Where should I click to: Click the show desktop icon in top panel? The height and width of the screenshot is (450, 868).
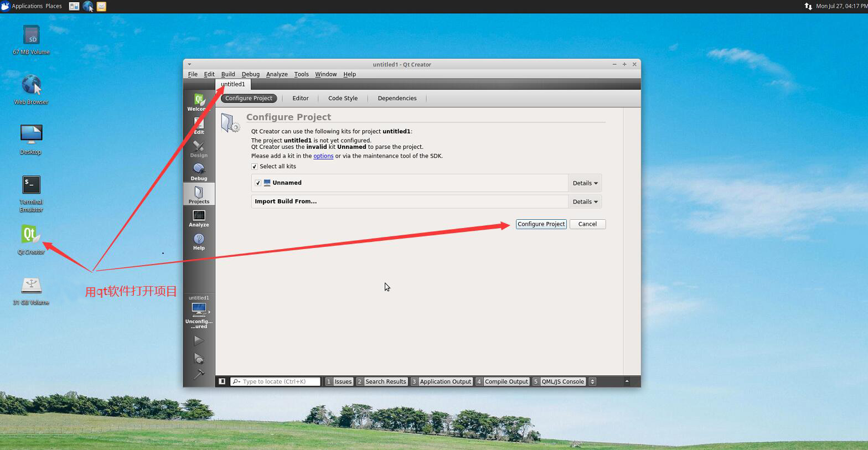click(x=74, y=6)
